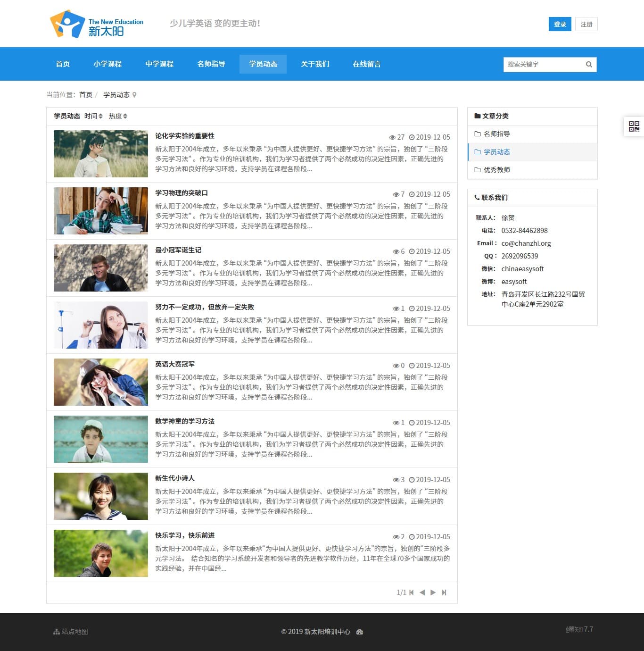Click the 站点地图 footer link
Screen dimensions: 644x651
click(71, 632)
